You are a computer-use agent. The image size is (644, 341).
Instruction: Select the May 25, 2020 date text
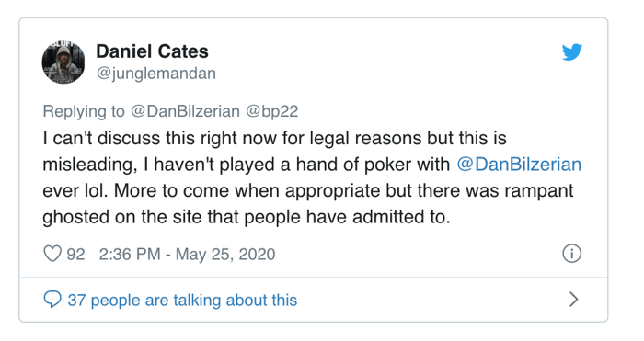225,254
